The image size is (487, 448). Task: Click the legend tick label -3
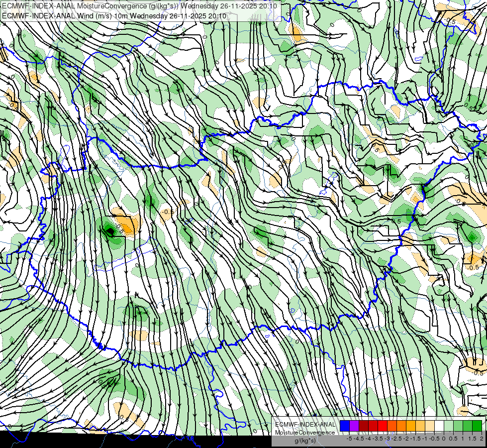tap(387, 439)
